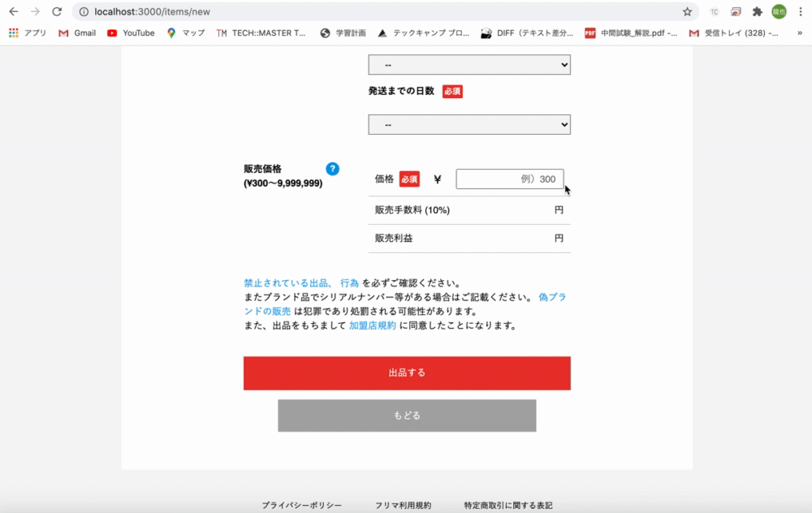The height and width of the screenshot is (513, 812).
Task: Open the 発送までの日数 dropdown
Action: click(469, 125)
